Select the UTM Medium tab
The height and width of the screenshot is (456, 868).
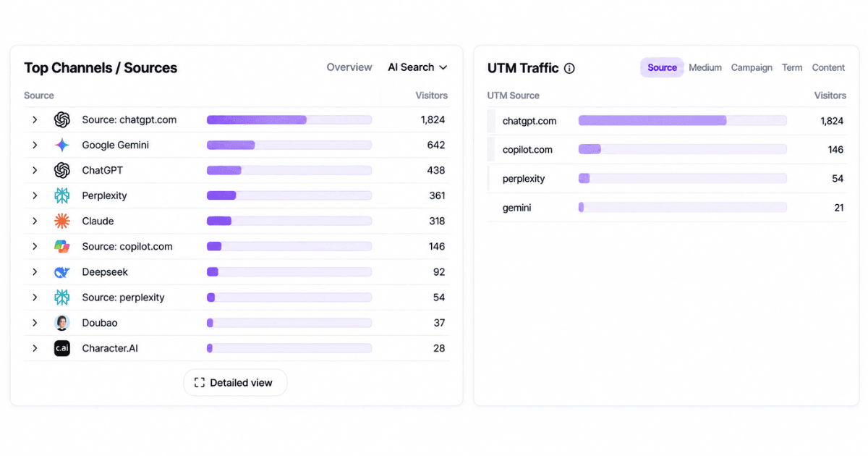(705, 67)
